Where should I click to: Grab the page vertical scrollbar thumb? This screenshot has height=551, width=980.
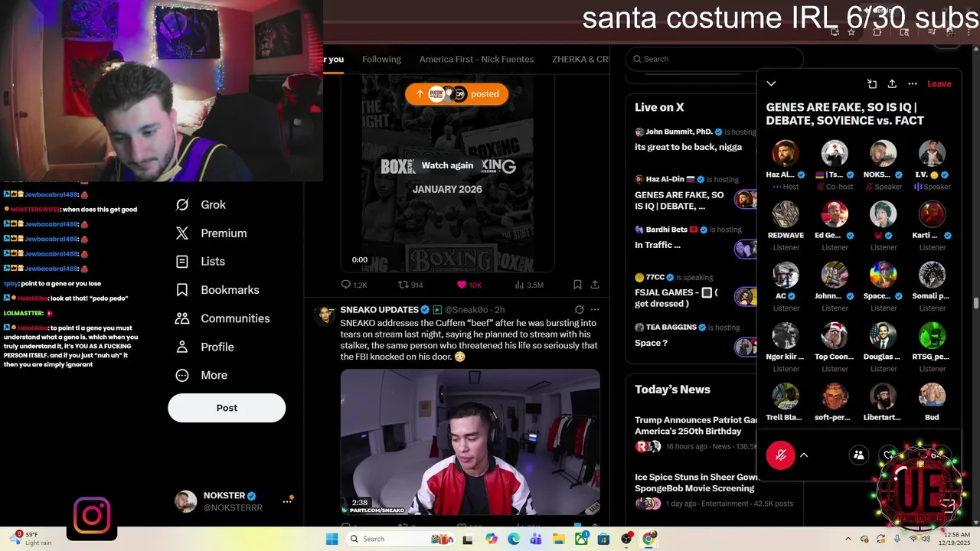[x=976, y=303]
